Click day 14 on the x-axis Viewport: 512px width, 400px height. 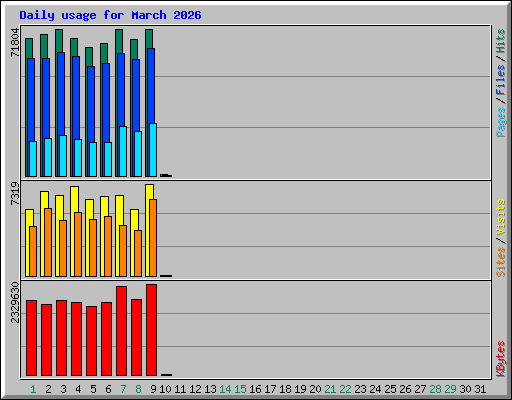225,389
